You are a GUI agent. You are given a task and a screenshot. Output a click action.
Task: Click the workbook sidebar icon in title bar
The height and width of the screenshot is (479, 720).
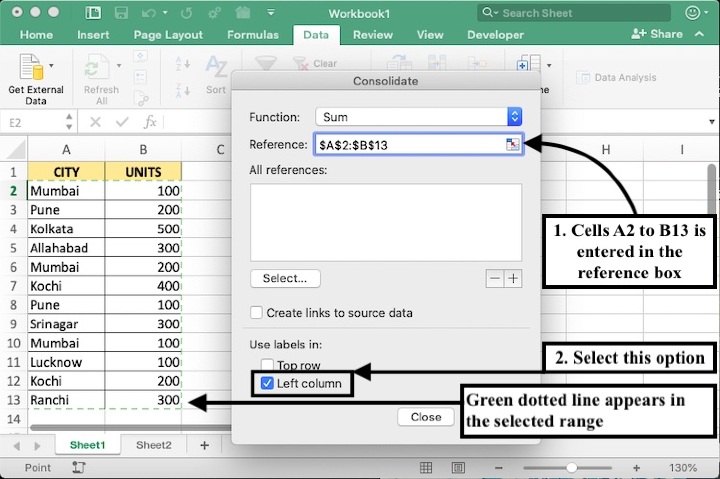(93, 13)
